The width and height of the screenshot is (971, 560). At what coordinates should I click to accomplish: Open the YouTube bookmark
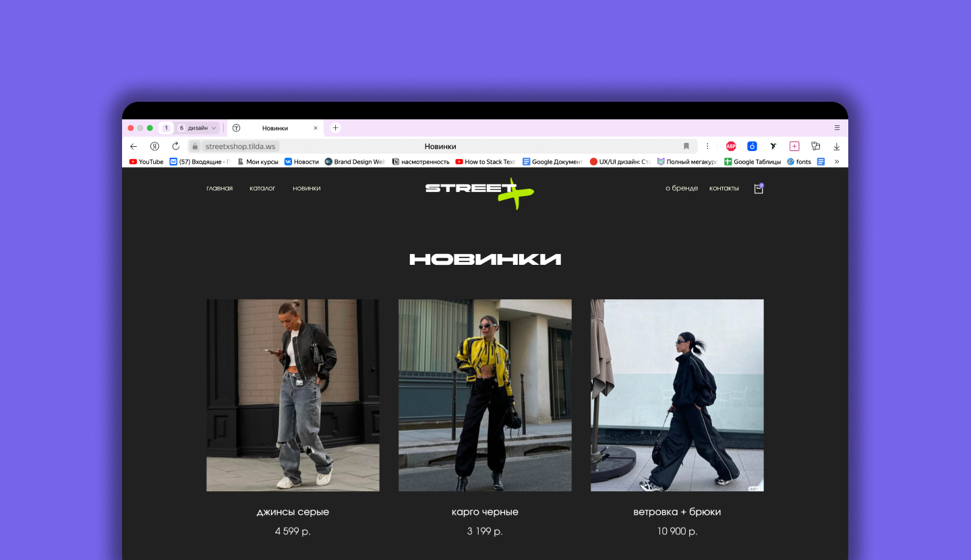146,162
